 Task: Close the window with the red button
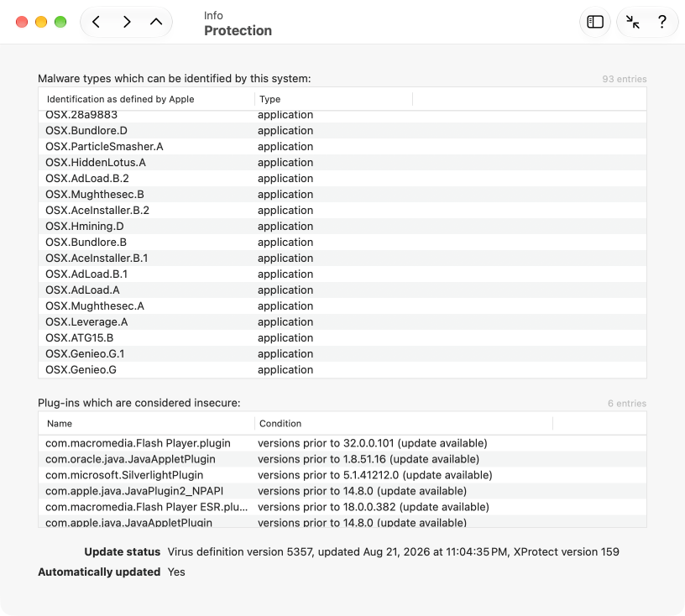coord(22,22)
